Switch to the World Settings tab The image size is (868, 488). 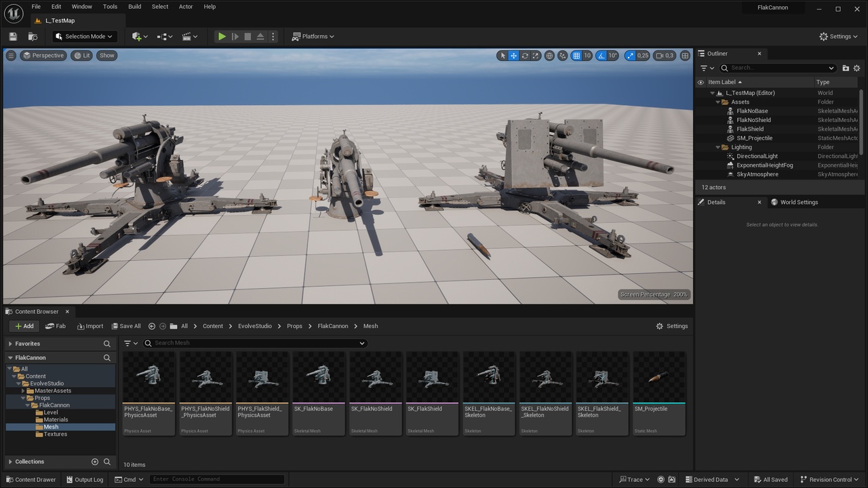tap(794, 202)
